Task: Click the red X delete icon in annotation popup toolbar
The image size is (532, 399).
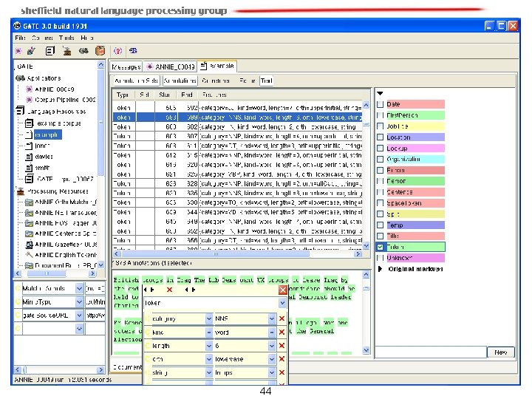Action: [169, 290]
